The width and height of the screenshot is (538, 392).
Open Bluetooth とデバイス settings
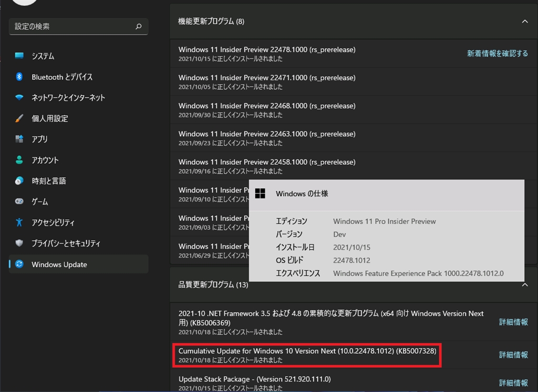click(79, 77)
